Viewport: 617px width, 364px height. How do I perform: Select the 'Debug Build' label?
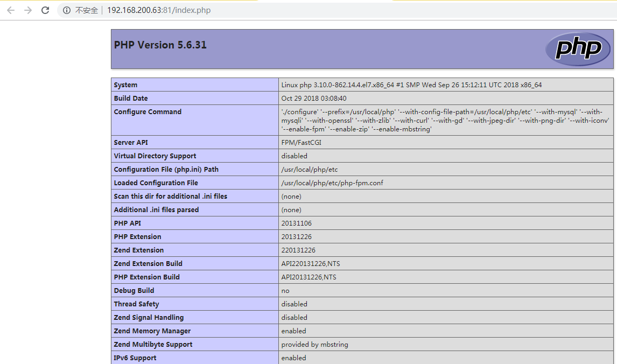coord(134,290)
